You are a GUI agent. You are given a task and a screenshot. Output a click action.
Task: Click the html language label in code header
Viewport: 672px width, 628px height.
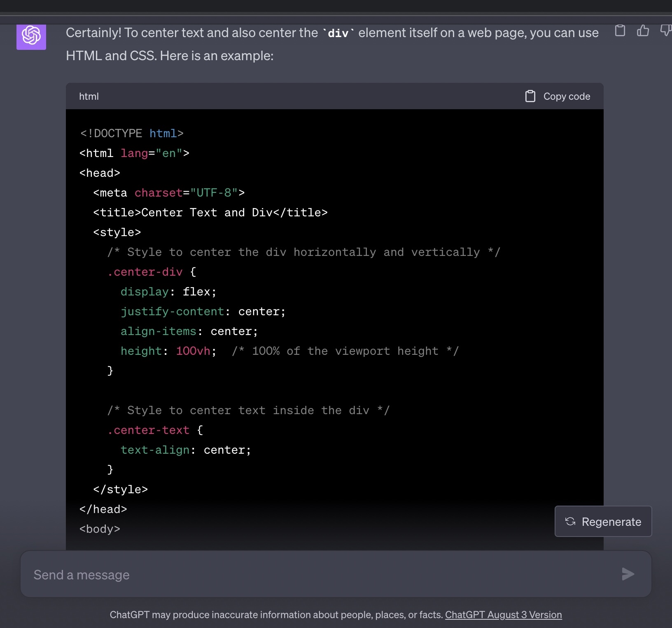(x=89, y=96)
